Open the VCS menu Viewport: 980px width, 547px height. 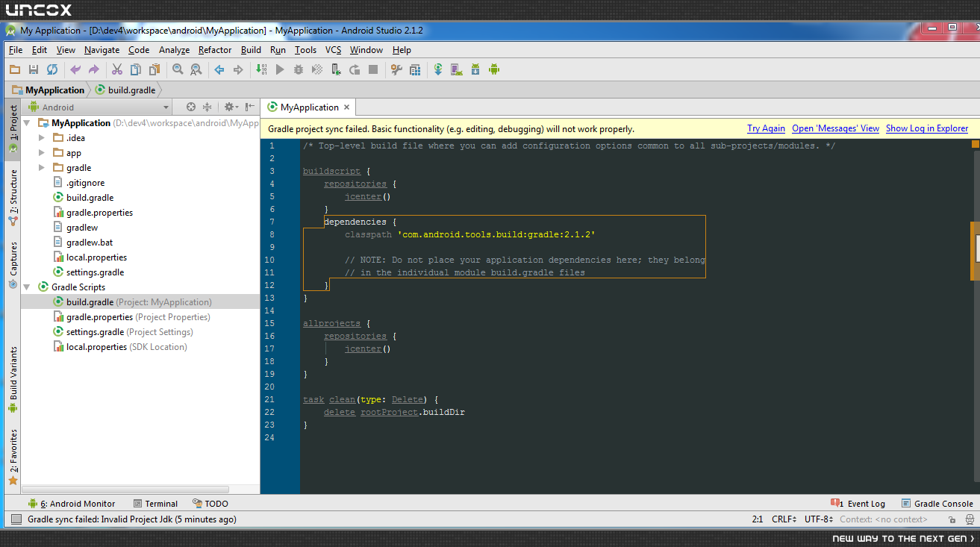(x=333, y=50)
